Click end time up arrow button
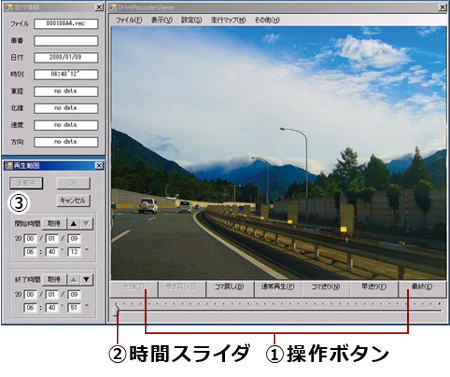The image size is (450, 377). click(x=74, y=279)
